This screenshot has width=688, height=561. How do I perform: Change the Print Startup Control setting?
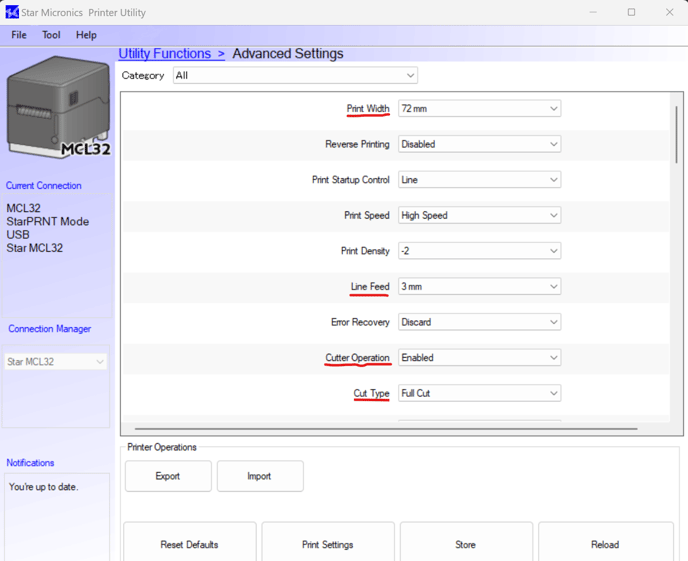tap(479, 180)
